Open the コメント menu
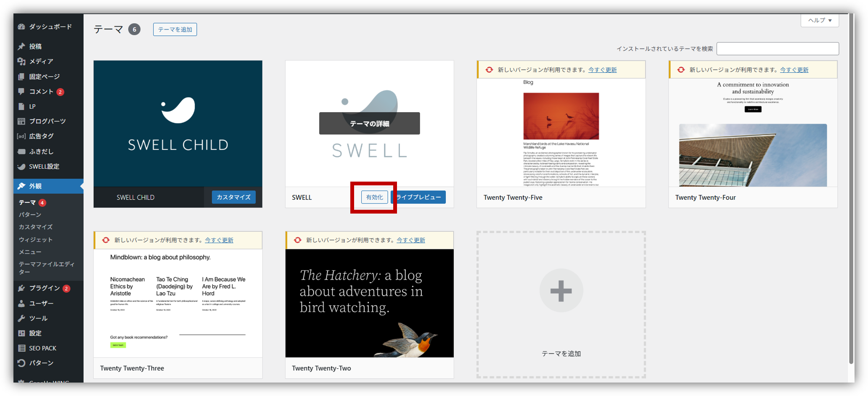This screenshot has width=868, height=396. [x=48, y=91]
